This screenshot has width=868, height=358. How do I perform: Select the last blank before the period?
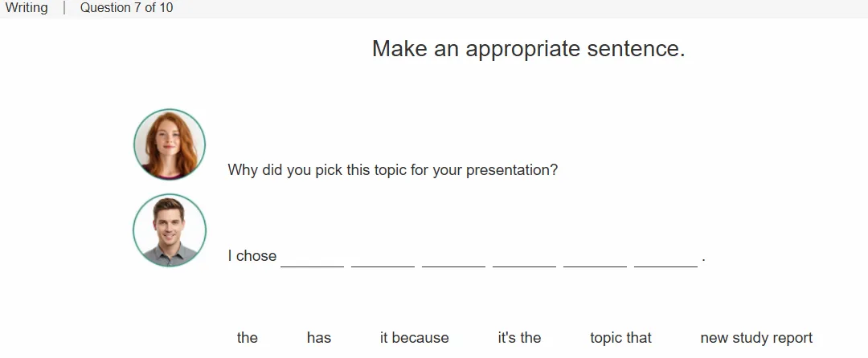[666, 258]
